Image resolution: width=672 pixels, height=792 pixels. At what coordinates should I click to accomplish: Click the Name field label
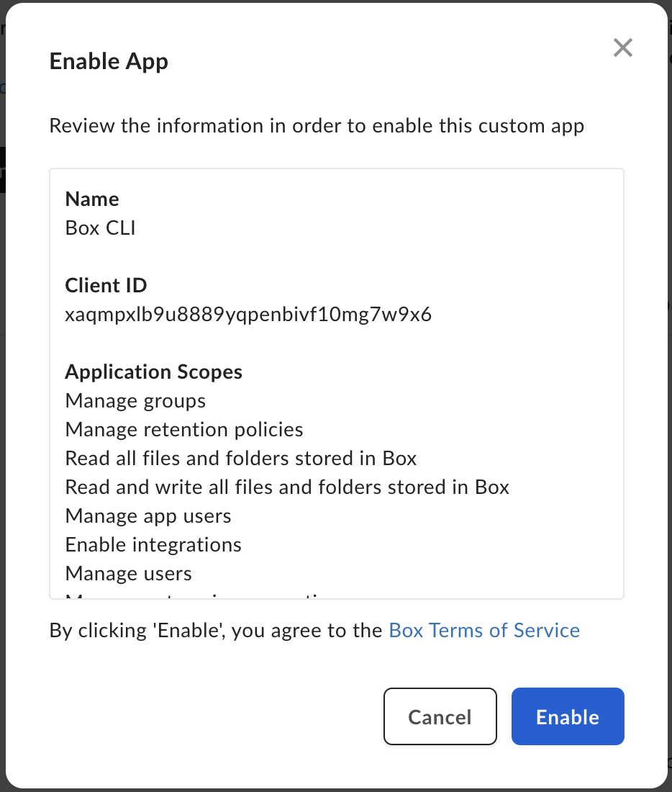tap(92, 199)
